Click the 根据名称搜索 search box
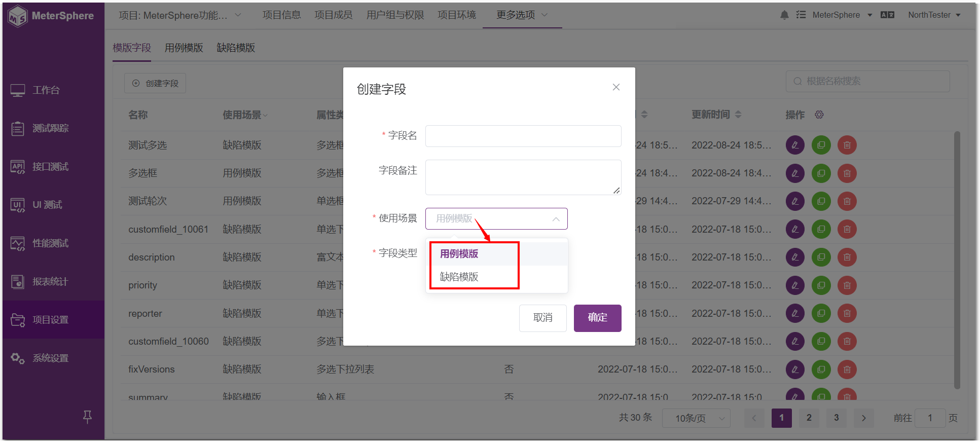The image size is (980, 444). click(867, 81)
